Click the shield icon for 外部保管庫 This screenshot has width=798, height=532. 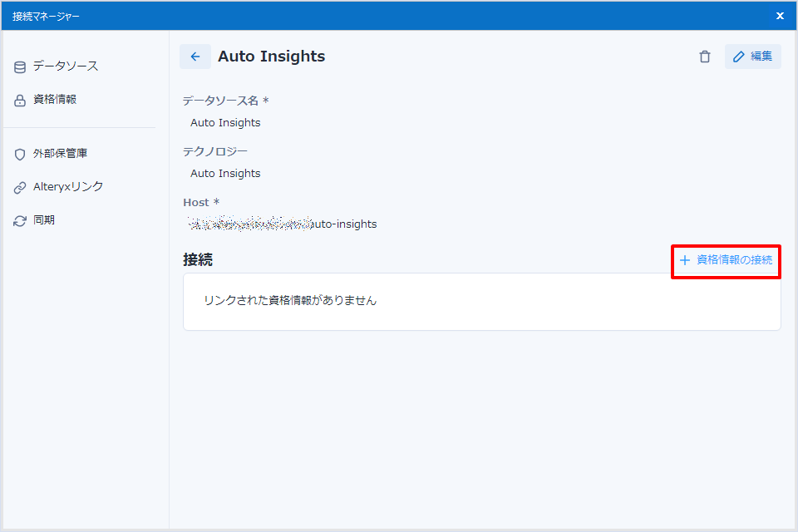(x=20, y=155)
